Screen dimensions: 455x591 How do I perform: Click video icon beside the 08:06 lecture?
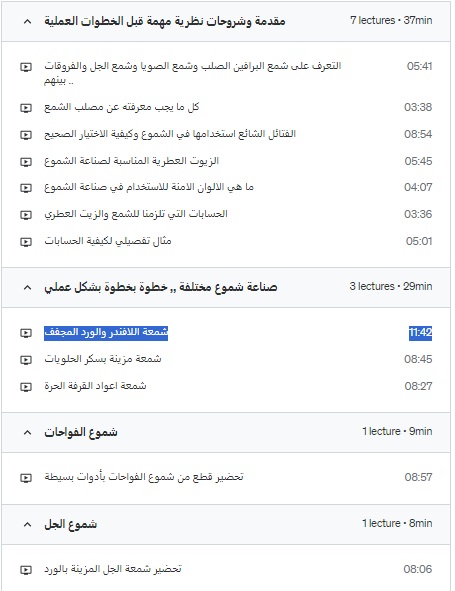(26, 570)
